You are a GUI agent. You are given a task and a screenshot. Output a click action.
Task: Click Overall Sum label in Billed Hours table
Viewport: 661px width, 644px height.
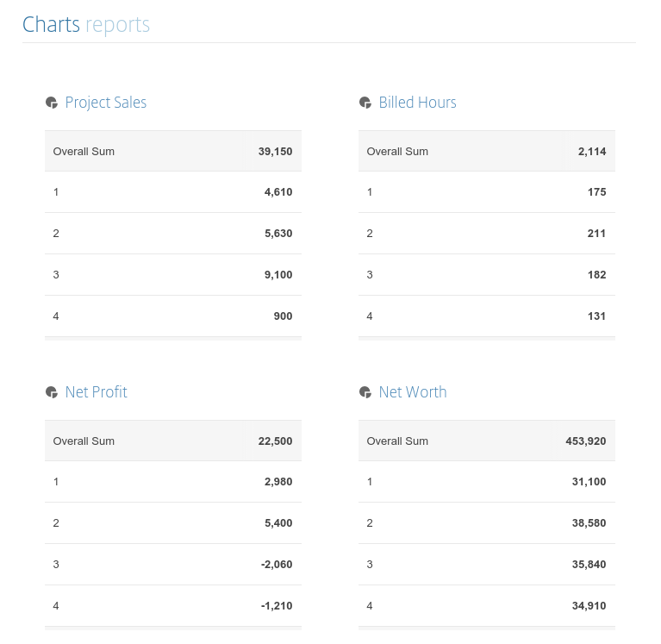tap(397, 152)
